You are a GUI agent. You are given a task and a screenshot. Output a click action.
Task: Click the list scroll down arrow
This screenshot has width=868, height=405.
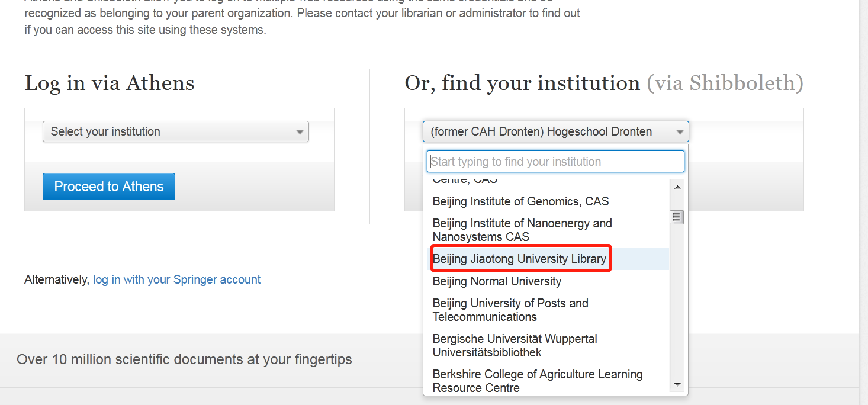click(677, 384)
